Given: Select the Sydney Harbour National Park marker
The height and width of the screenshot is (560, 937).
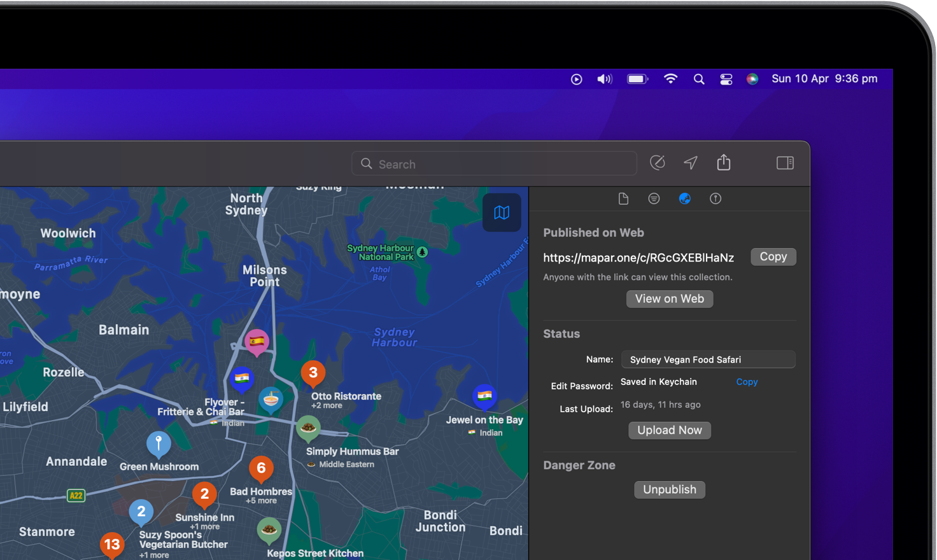Looking at the screenshot, I should [422, 252].
